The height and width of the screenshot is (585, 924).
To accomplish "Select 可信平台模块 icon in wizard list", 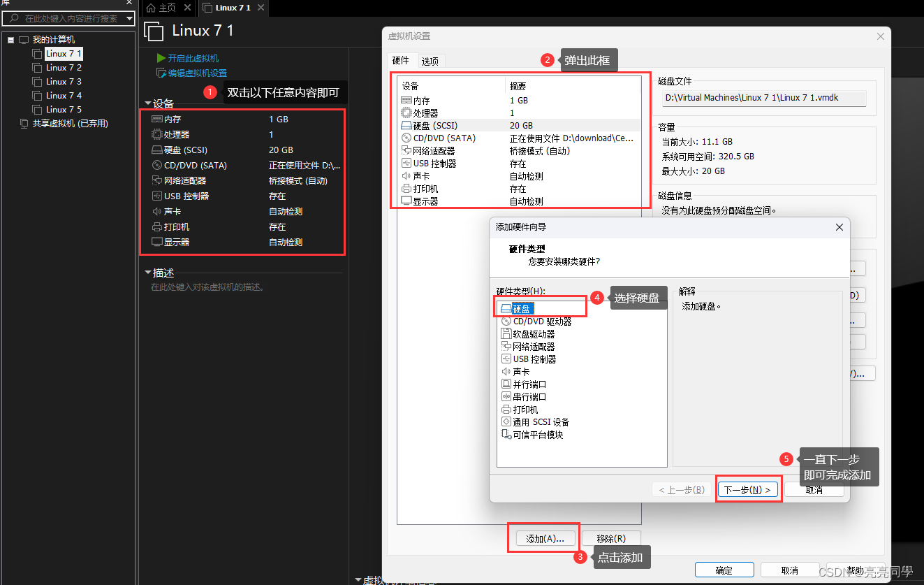I will click(506, 435).
